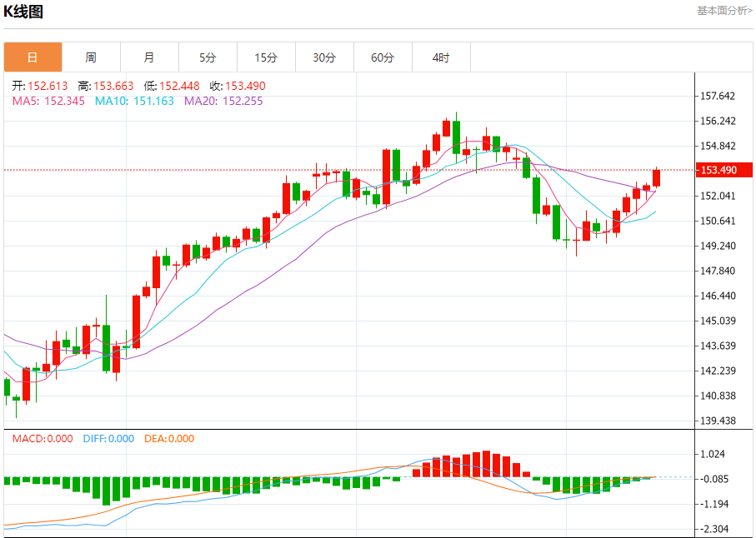Image resolution: width=756 pixels, height=538 pixels.
Task: Click the MA5 indicator label
Action: click(48, 101)
